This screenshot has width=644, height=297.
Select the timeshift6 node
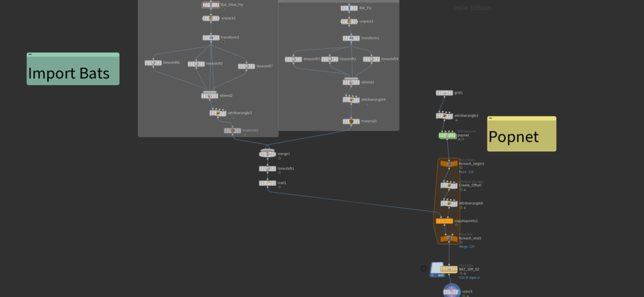tap(153, 63)
